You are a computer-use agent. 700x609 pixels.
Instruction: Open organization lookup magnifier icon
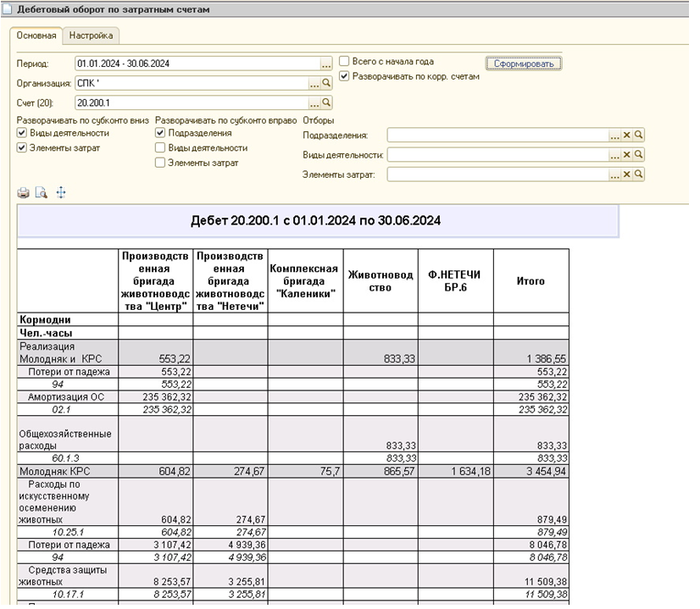327,83
